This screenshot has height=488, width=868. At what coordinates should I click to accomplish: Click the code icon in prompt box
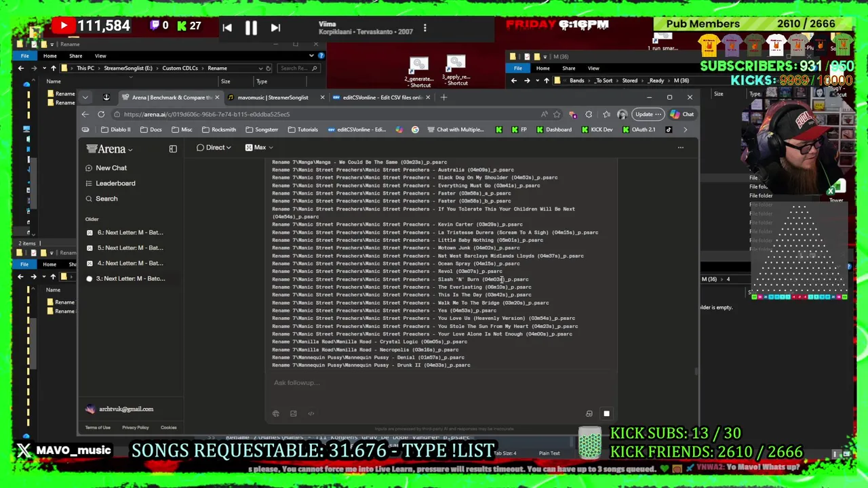point(311,413)
